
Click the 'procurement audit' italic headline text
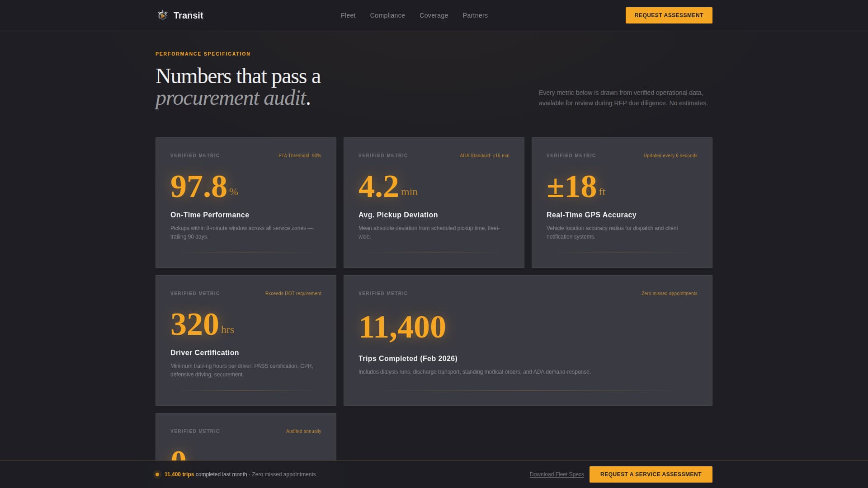pyautogui.click(x=231, y=98)
